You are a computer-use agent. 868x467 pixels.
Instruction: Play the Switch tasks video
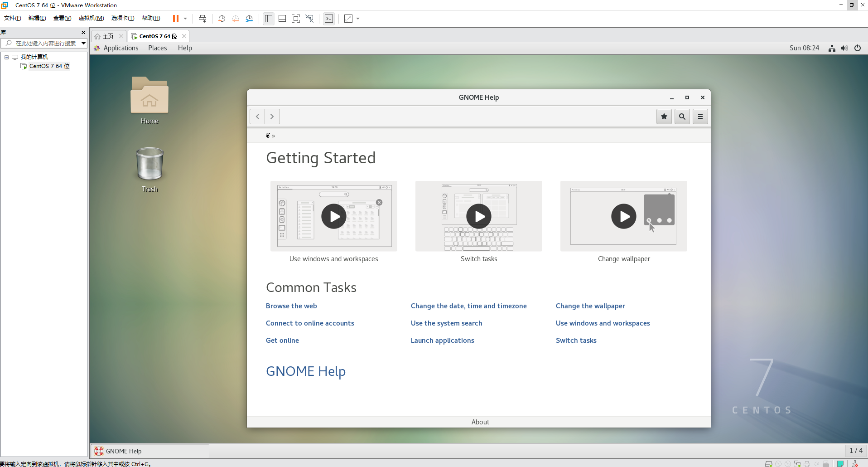479,216
